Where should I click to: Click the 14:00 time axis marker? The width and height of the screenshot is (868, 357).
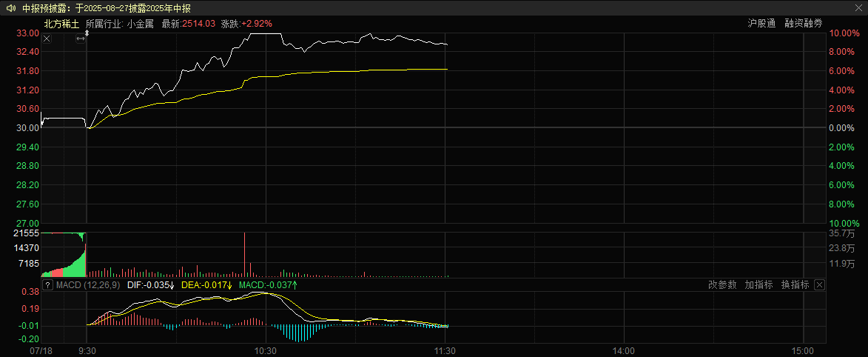coord(624,351)
